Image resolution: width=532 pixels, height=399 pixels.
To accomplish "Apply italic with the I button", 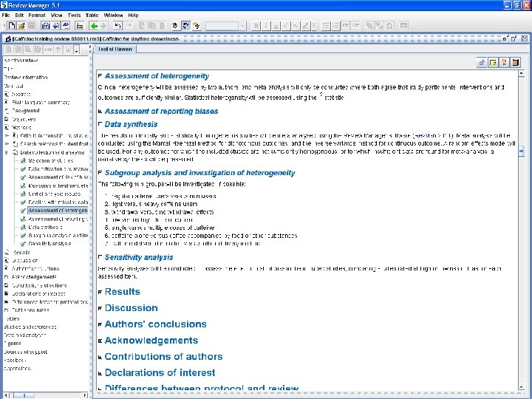I will [266, 26].
